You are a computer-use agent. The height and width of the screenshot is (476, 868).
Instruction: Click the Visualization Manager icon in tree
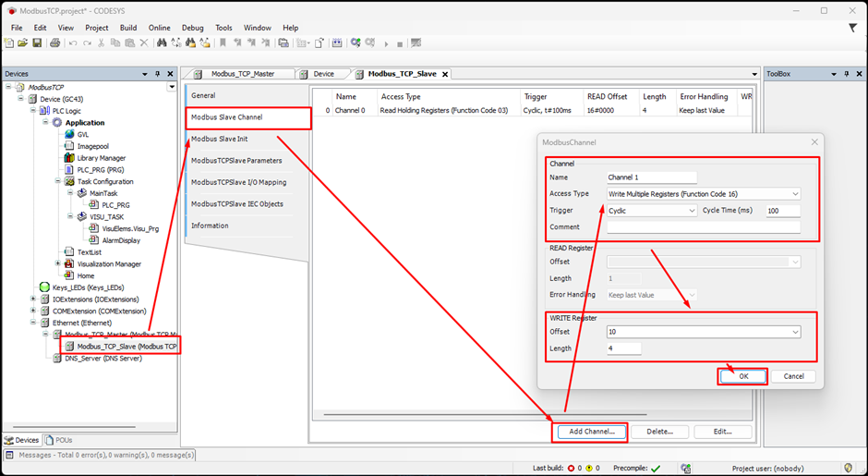pos(69,263)
